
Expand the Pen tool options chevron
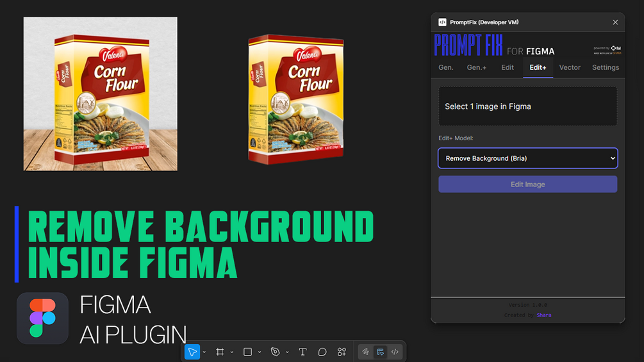[287, 352]
